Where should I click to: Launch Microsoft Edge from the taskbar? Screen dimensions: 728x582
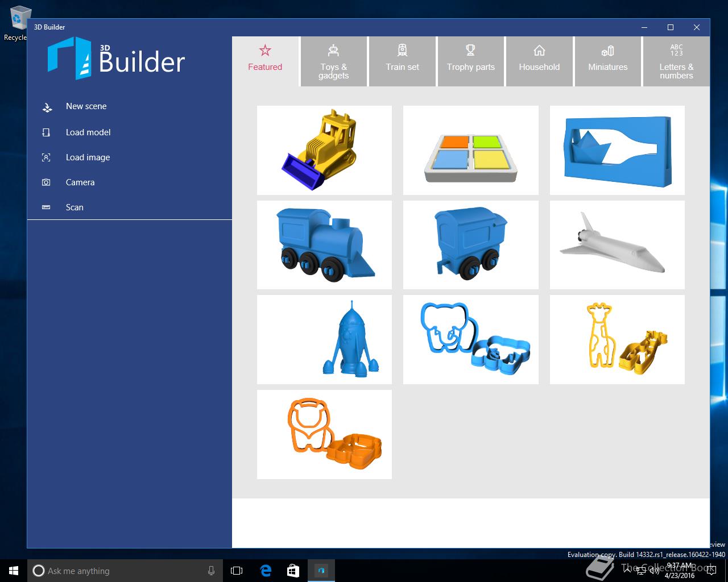(266, 571)
